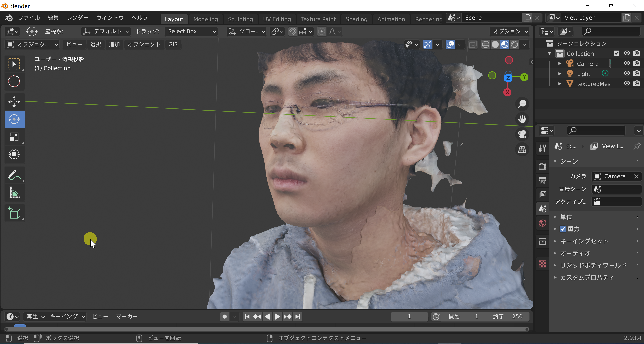The image size is (644, 344).
Task: Open the View Layer properties tab
Action: (x=542, y=194)
